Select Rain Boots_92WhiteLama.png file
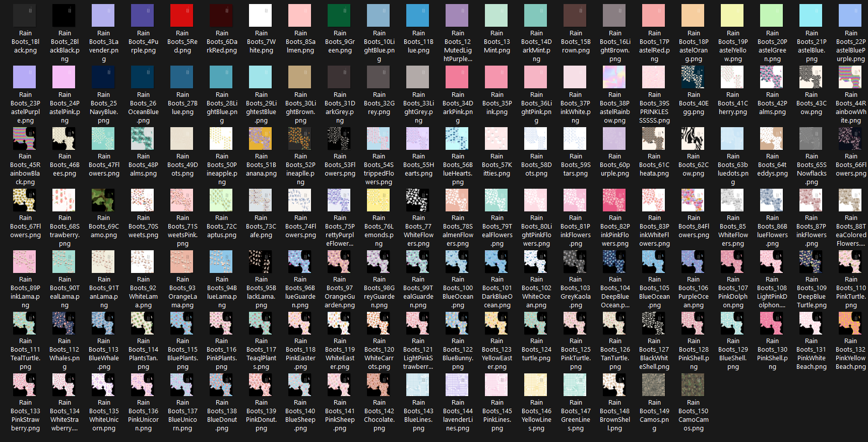 point(143,262)
